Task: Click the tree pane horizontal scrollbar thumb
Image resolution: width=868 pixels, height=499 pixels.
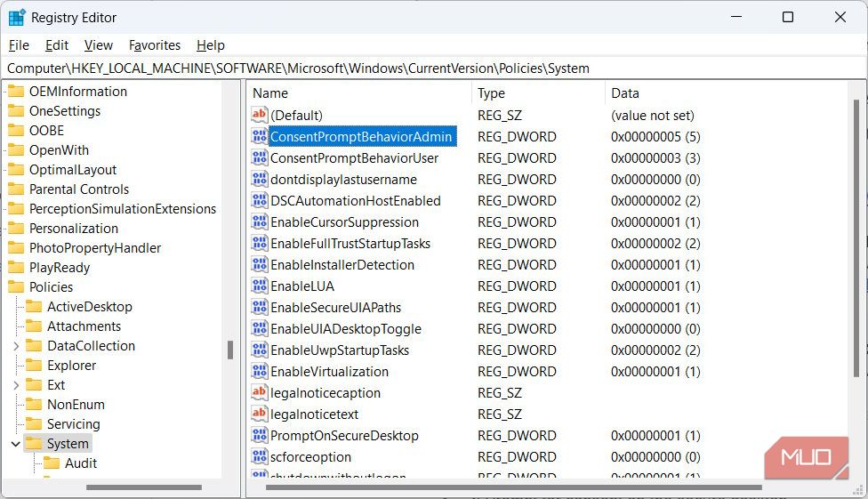Action: pyautogui.click(x=144, y=487)
